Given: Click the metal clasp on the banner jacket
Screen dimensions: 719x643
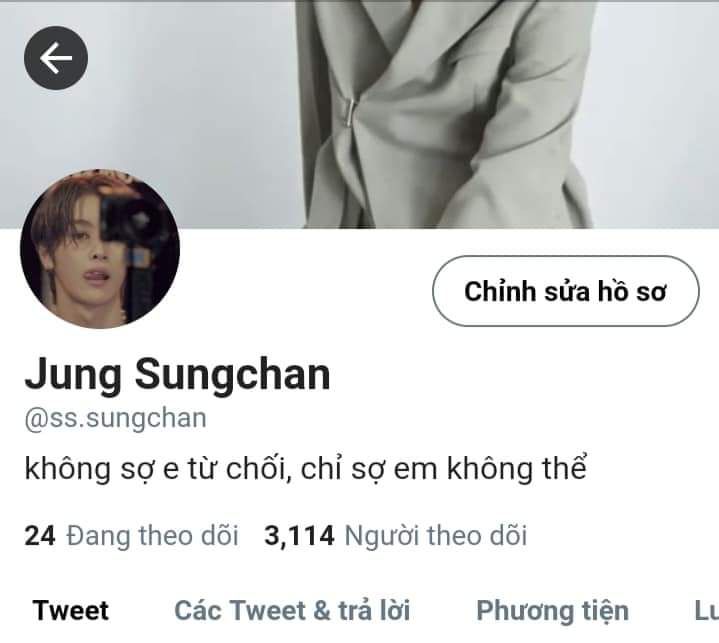Looking at the screenshot, I should click(x=349, y=112).
